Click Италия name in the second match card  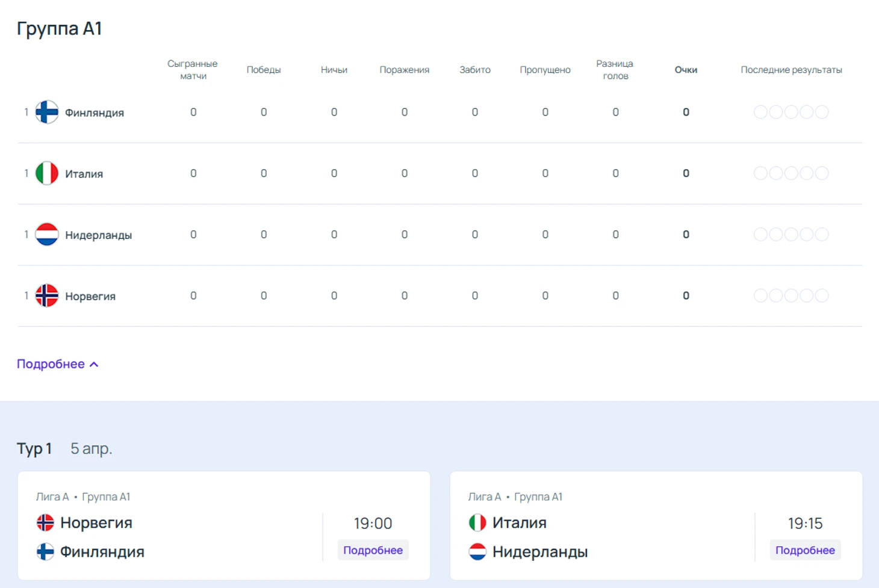pyautogui.click(x=519, y=522)
